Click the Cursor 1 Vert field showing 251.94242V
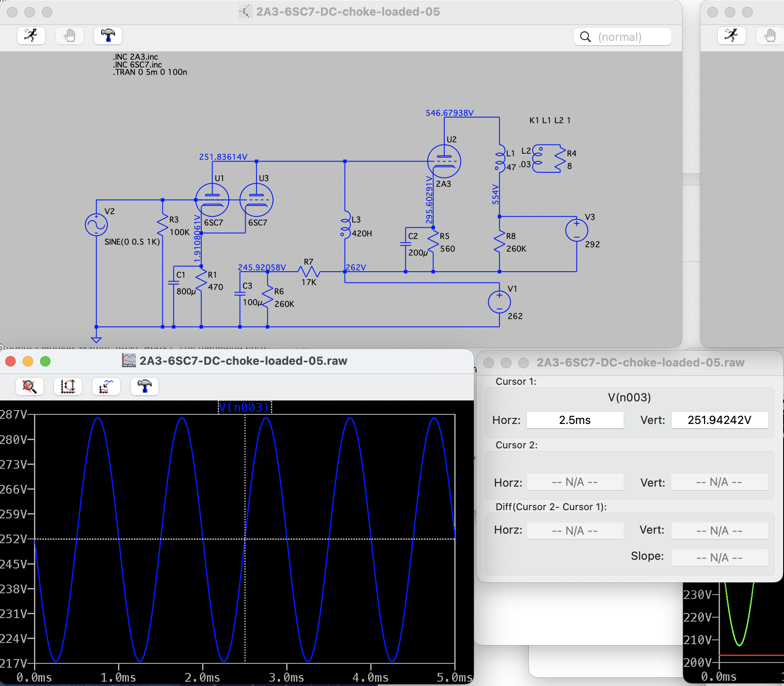784x686 pixels. pos(720,420)
